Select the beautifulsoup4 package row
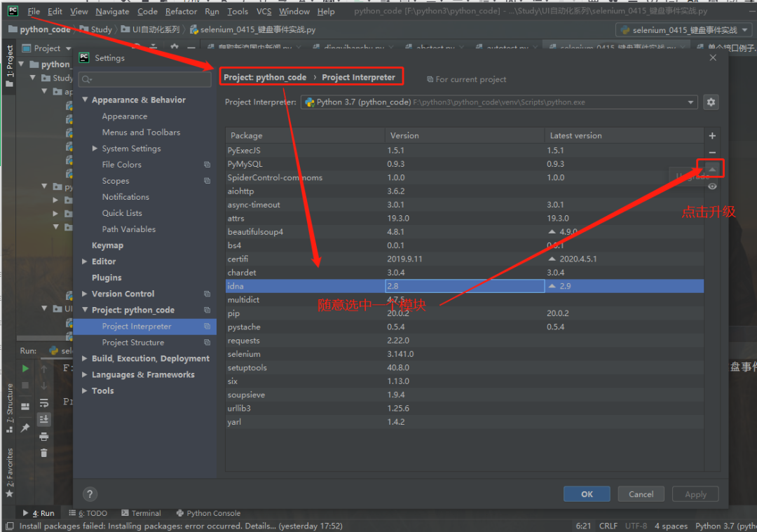The image size is (757, 532). pos(465,232)
